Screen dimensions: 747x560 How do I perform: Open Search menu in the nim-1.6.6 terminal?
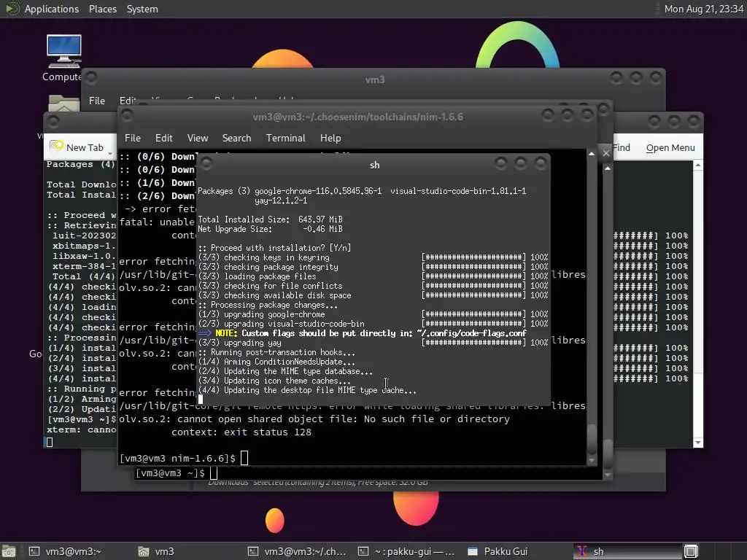[x=236, y=138]
